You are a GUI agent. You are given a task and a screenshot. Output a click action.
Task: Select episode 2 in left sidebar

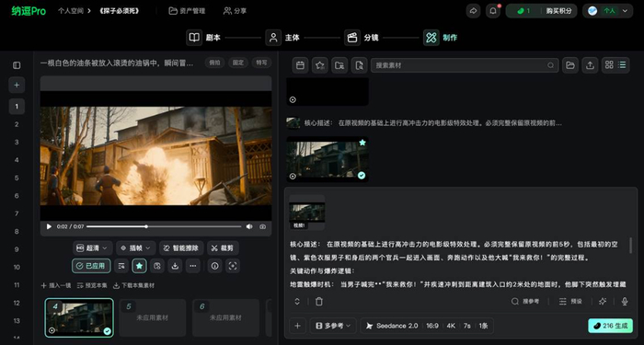click(x=17, y=124)
